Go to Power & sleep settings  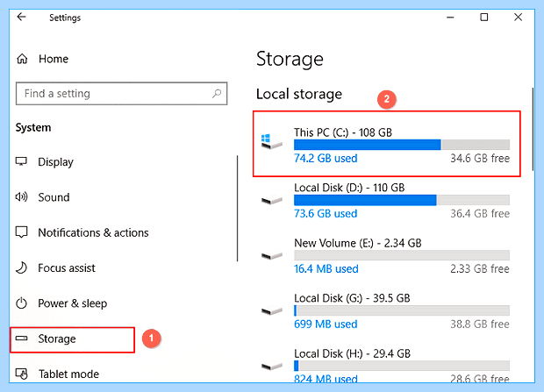coord(73,303)
